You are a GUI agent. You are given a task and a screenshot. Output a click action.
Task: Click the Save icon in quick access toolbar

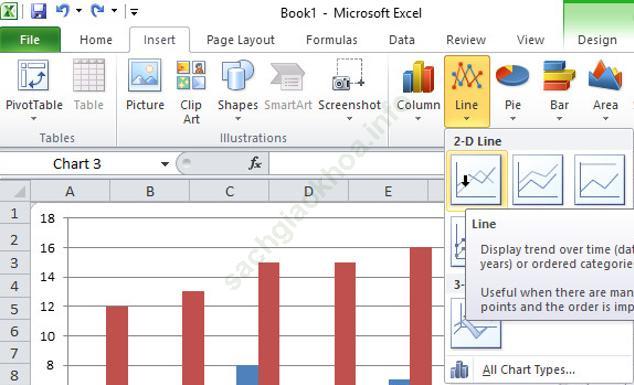[38, 11]
